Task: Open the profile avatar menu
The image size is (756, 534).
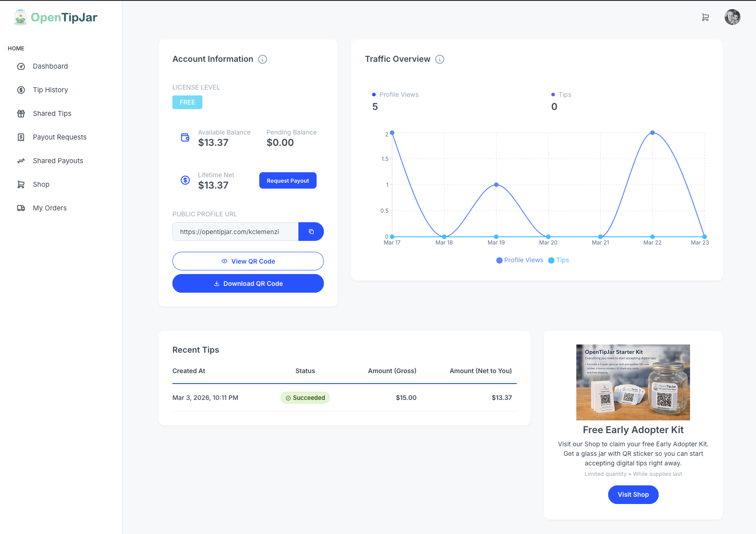Action: click(x=732, y=17)
